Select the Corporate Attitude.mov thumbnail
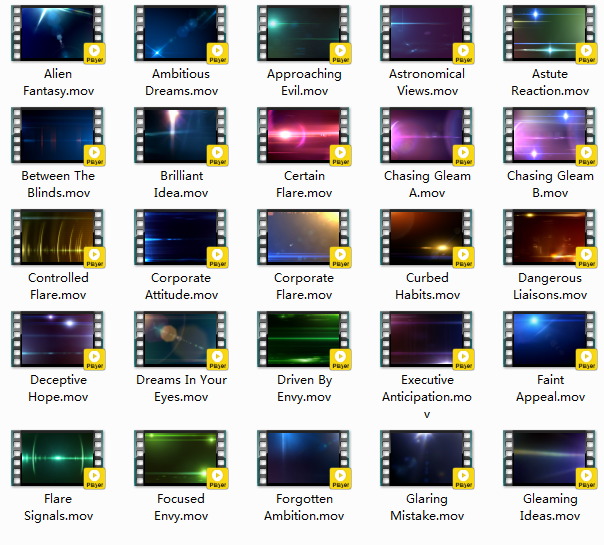Viewport: 604px width, 545px height. coord(181,238)
